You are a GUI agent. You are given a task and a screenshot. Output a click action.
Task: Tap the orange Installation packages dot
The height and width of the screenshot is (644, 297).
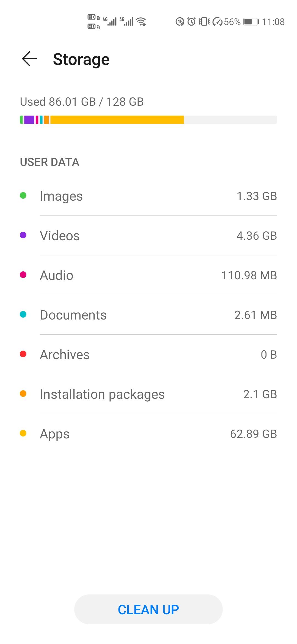(x=23, y=394)
